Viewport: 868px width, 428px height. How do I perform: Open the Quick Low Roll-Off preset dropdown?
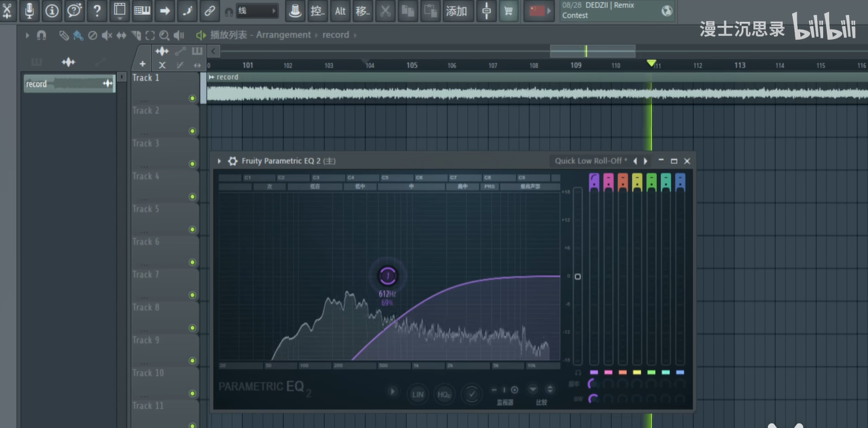pos(591,161)
